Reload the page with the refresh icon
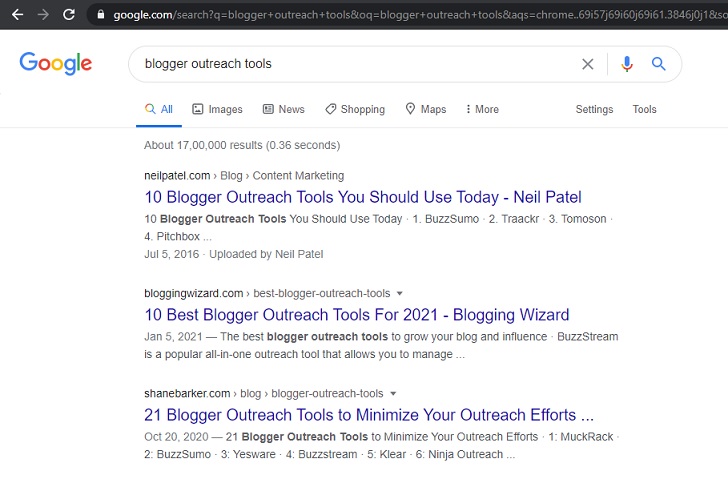 [x=69, y=14]
